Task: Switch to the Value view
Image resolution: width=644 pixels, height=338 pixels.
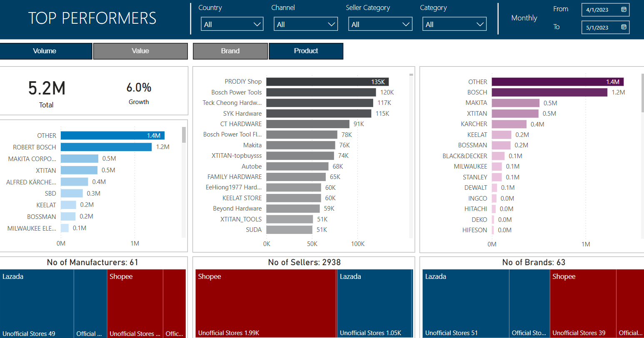Action: click(140, 51)
